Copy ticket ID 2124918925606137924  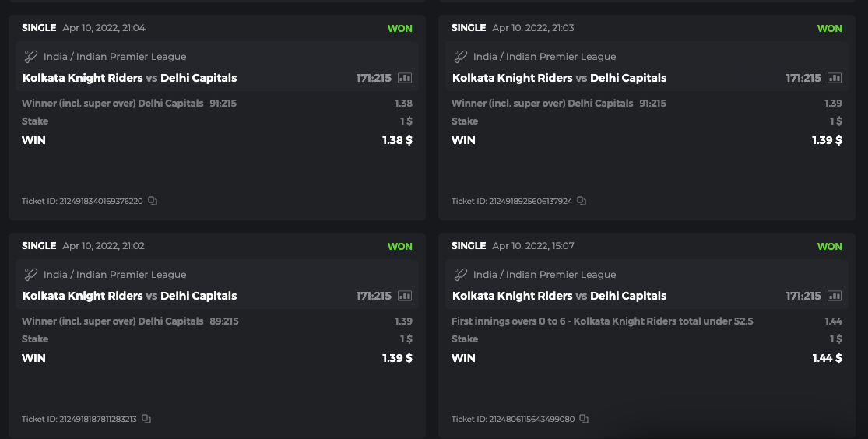coord(582,201)
